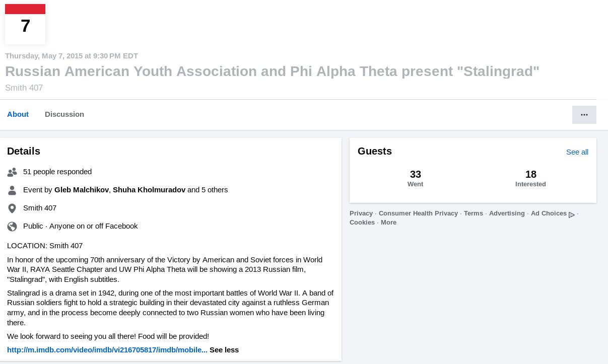View the 18 Interested guests
The width and height of the screenshot is (608, 364).
pos(530,178)
